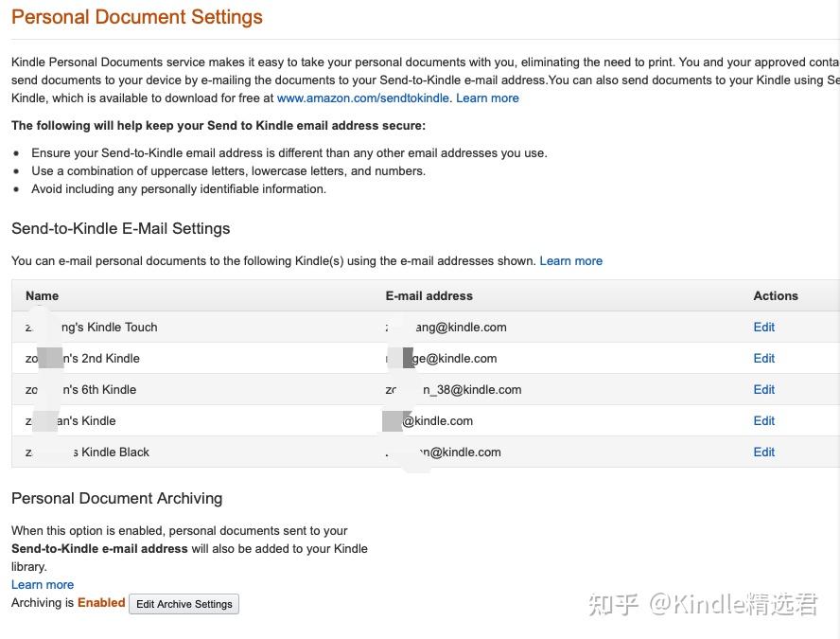
Task: Select the Kindle Touch device name
Action: (x=92, y=327)
